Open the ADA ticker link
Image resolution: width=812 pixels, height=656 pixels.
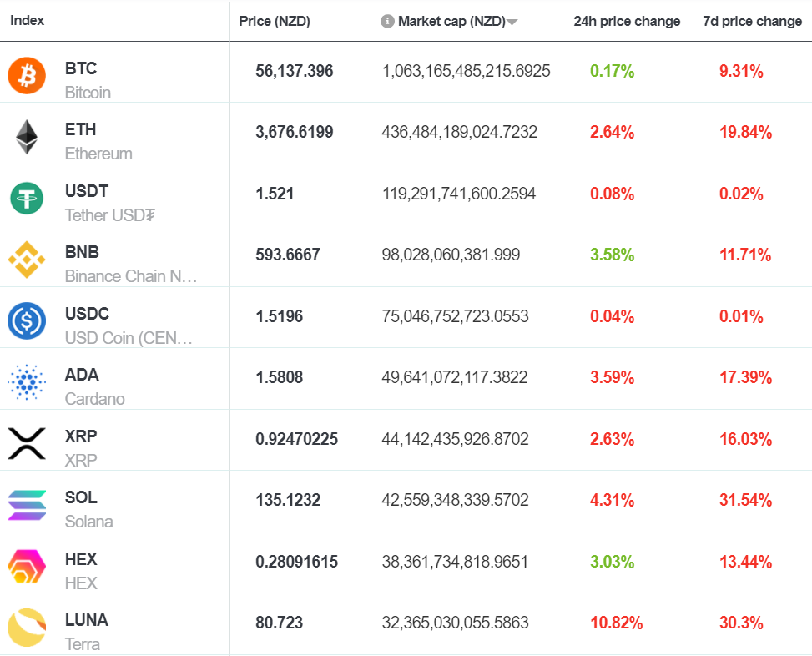(x=81, y=375)
